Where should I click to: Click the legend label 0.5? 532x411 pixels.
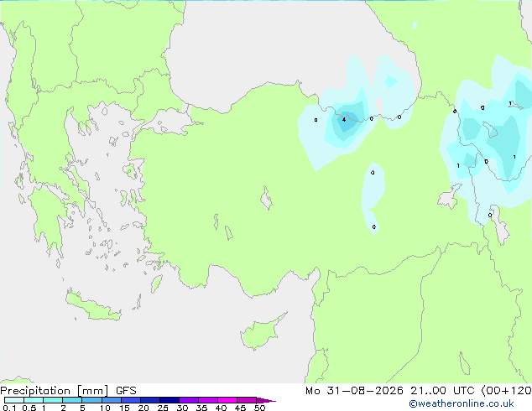(x=29, y=408)
